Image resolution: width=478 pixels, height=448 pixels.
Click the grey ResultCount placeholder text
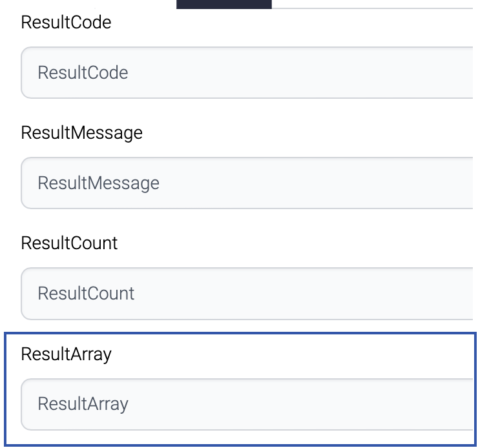click(86, 294)
